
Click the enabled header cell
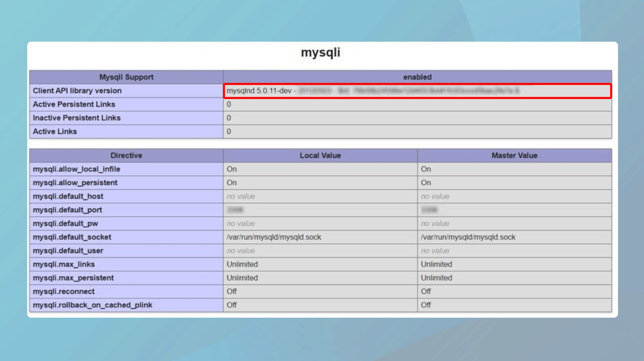click(x=417, y=77)
